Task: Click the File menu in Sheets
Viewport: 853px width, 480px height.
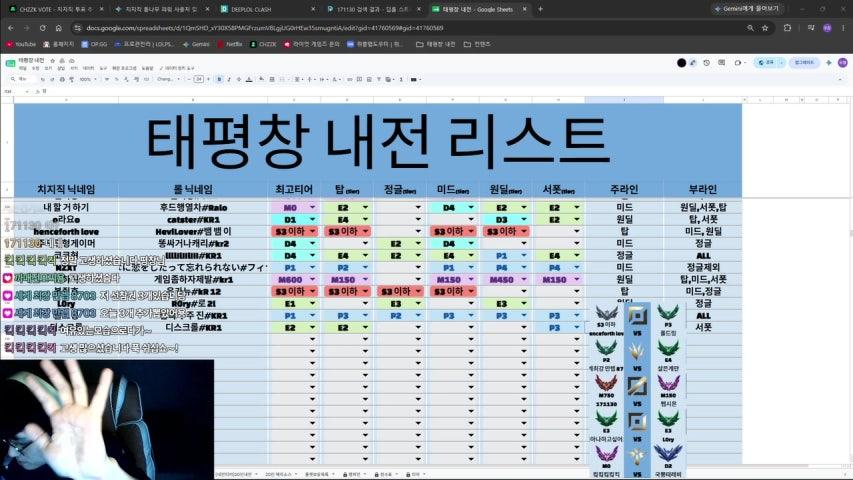Action: pos(22,69)
